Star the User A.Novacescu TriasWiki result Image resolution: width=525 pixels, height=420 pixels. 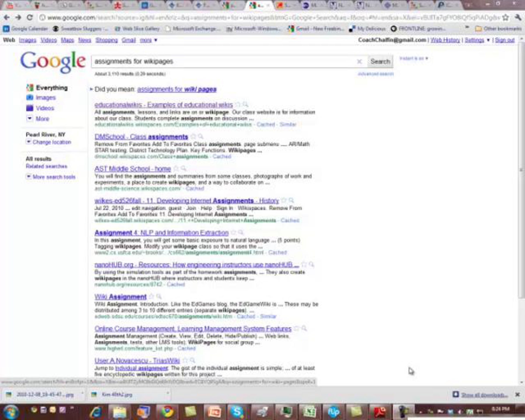[x=185, y=360]
